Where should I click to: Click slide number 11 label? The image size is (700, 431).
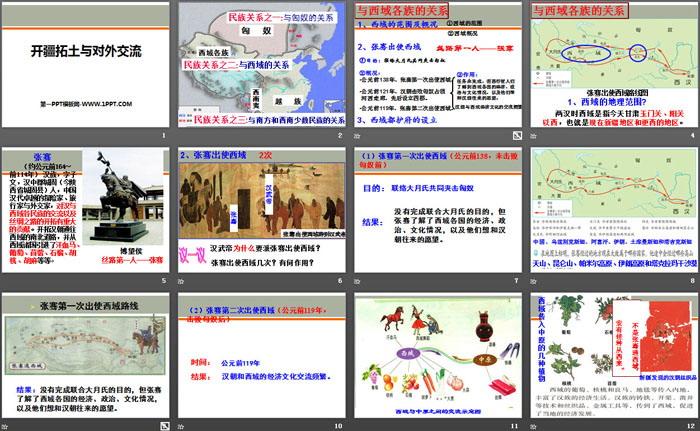pyautogui.click(x=514, y=426)
